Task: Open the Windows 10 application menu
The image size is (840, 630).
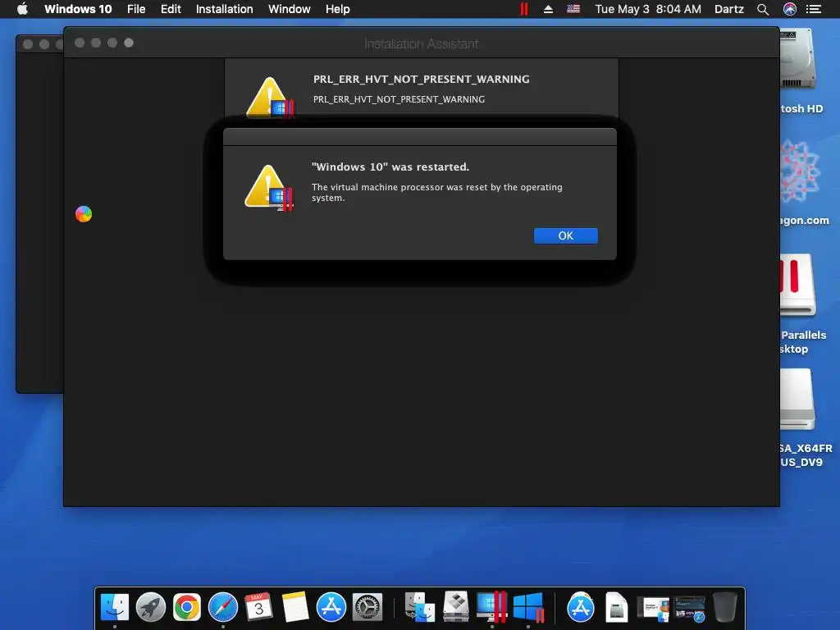Action: 78,9
